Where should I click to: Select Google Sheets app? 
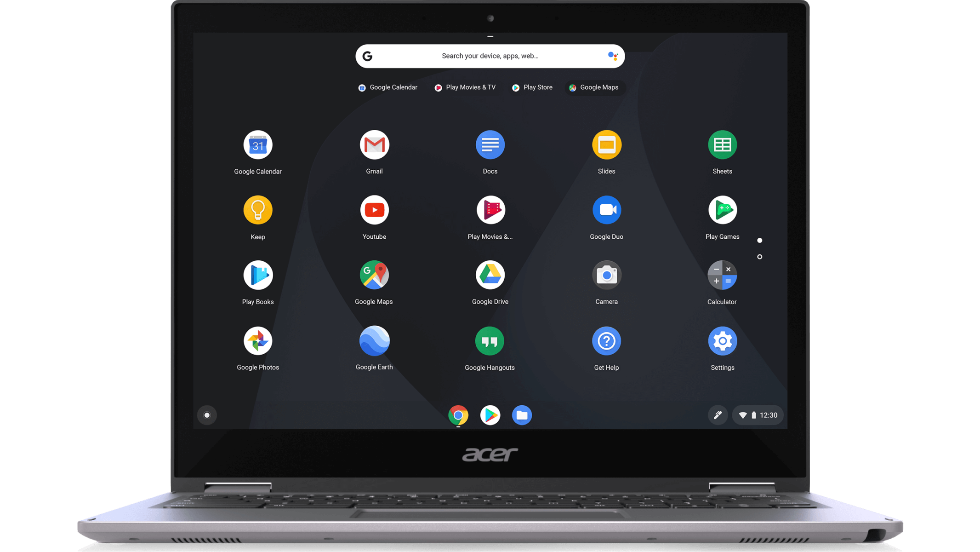coord(722,145)
